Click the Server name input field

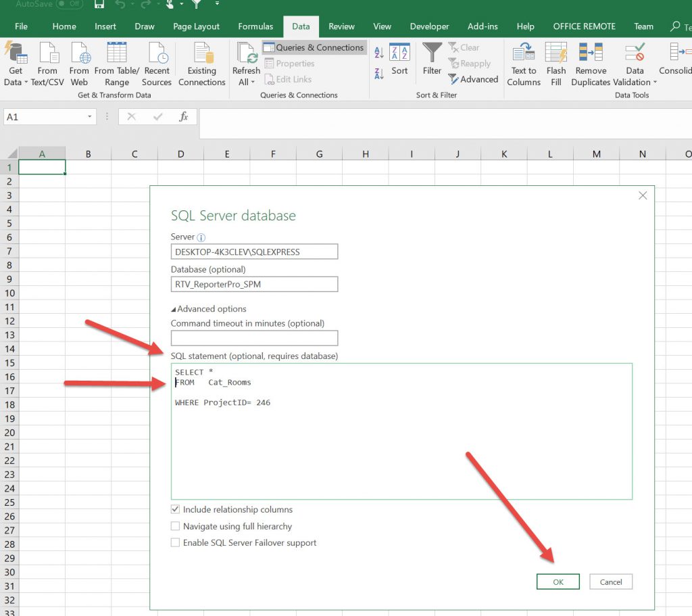click(x=254, y=252)
